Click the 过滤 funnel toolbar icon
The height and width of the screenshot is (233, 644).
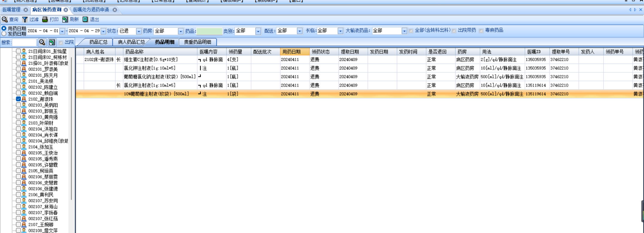point(25,19)
